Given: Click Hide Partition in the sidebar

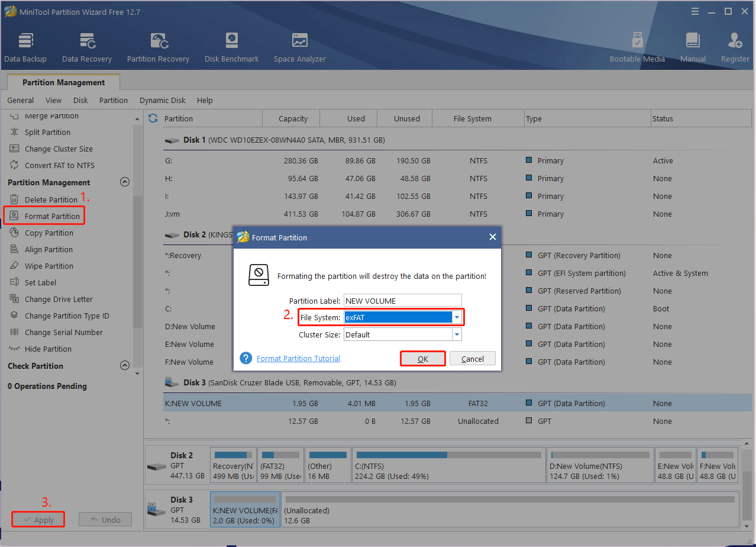Looking at the screenshot, I should point(48,349).
